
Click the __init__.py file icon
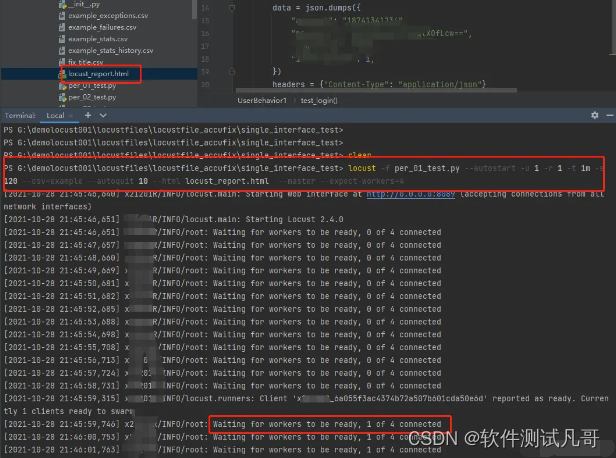pos(62,5)
